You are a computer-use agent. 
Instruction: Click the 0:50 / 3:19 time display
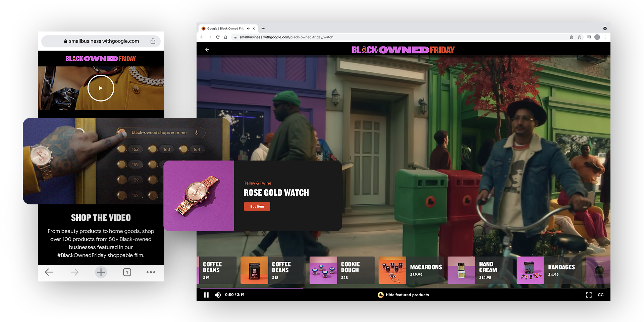point(234,295)
